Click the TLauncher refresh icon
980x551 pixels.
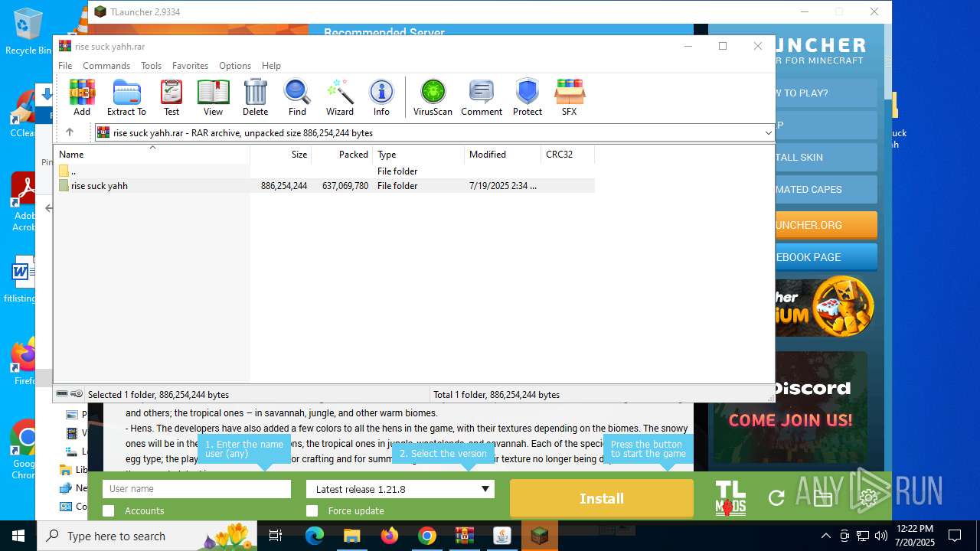click(776, 498)
